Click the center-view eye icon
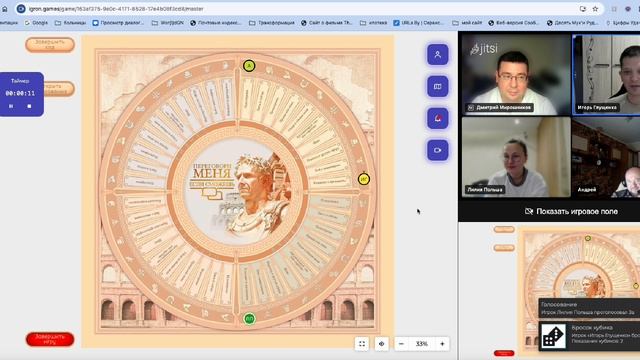Screen dimensions: 640x360 pyautogui.click(x=382, y=344)
